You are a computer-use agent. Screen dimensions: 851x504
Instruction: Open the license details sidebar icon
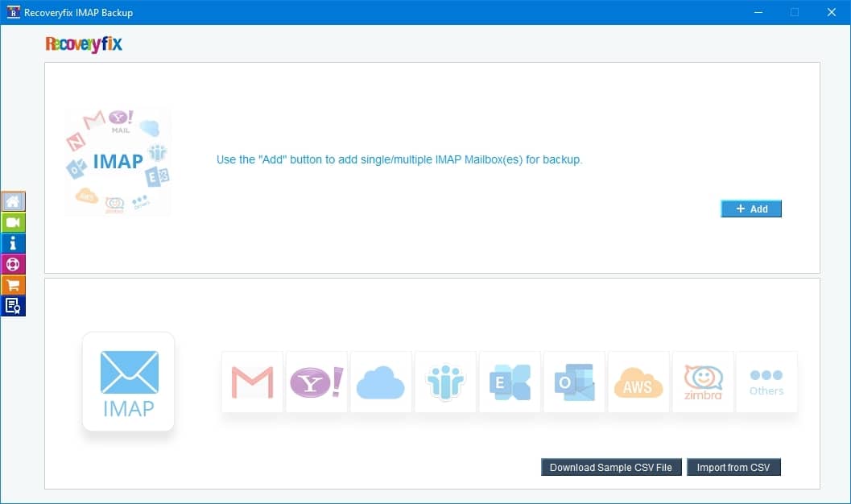tap(13, 306)
